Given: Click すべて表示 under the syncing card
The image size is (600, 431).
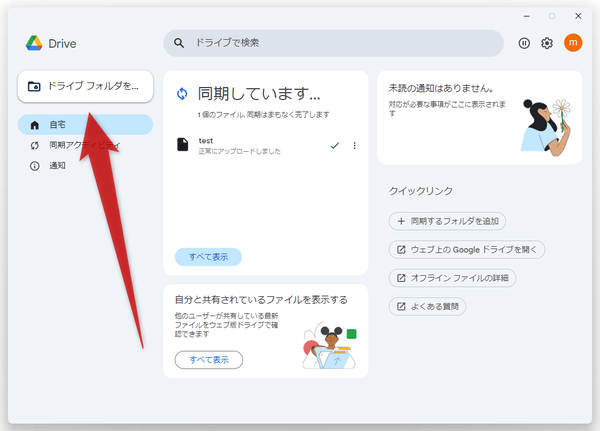Looking at the screenshot, I should 208,257.
